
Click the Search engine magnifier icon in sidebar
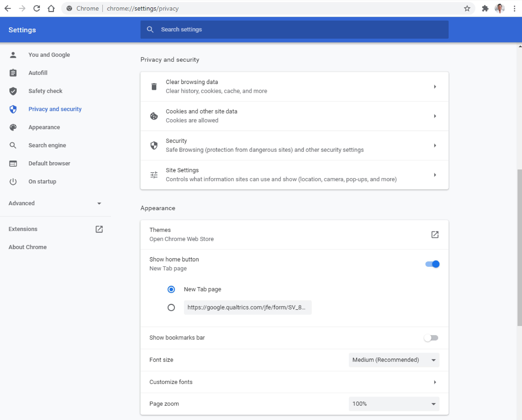(13, 145)
